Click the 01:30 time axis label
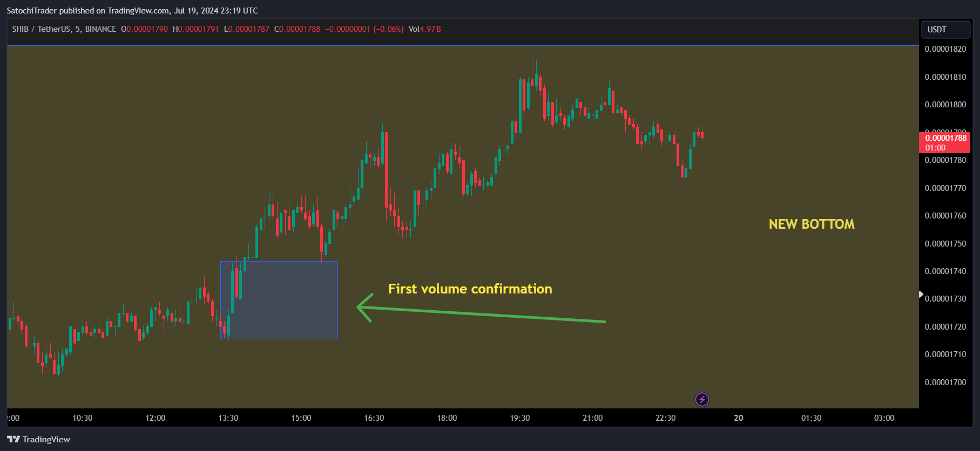The height and width of the screenshot is (451, 980). pyautogui.click(x=812, y=418)
